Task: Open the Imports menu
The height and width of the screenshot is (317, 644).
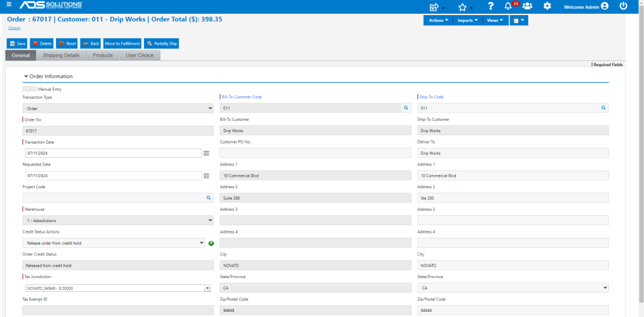Action: coord(467,21)
